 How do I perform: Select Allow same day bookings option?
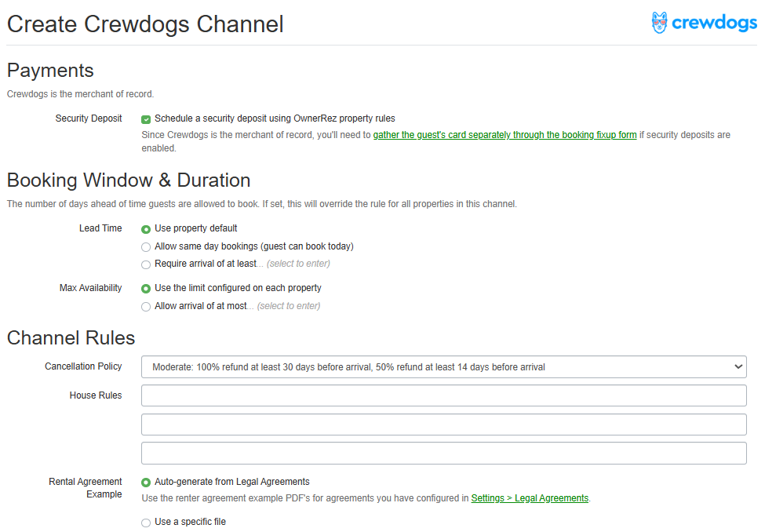146,247
